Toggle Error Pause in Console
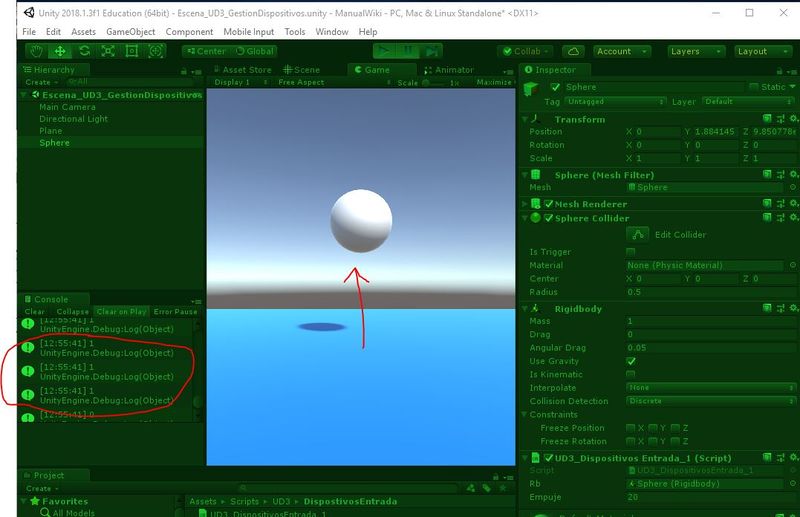The height and width of the screenshot is (517, 800). 176,312
